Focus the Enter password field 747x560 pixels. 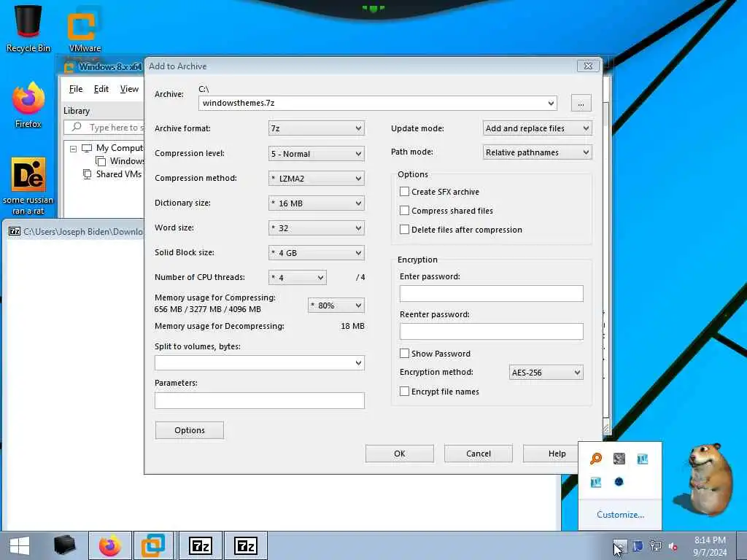[491, 293]
